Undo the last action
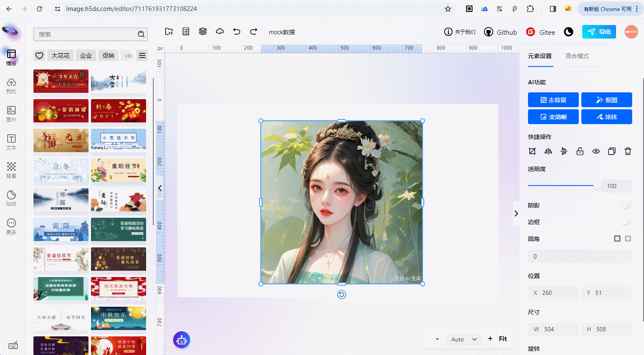Viewport: 644px width, 355px height. pyautogui.click(x=237, y=31)
